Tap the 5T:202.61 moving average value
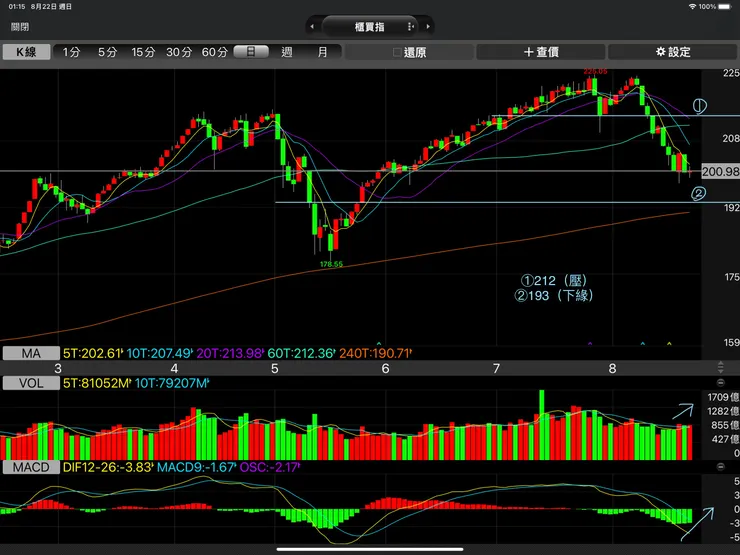Screen dimensions: 740x555 (x=93, y=353)
